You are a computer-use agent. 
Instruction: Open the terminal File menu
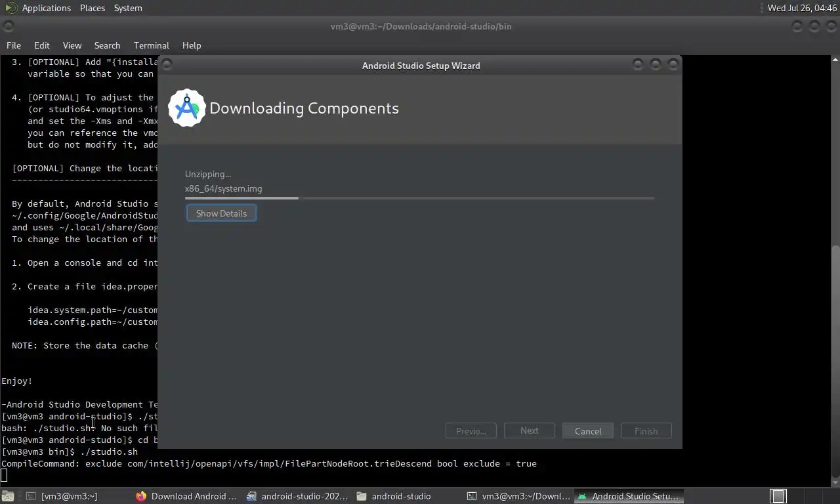coord(14,45)
